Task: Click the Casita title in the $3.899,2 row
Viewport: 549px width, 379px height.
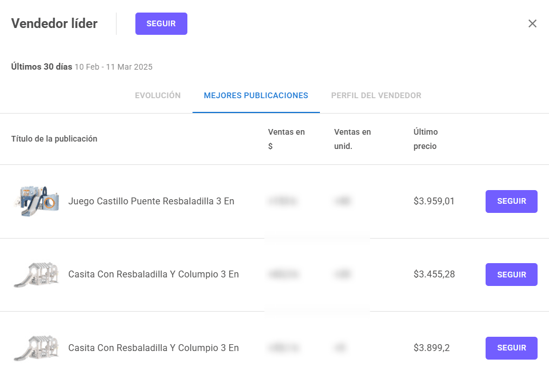Action: click(153, 347)
